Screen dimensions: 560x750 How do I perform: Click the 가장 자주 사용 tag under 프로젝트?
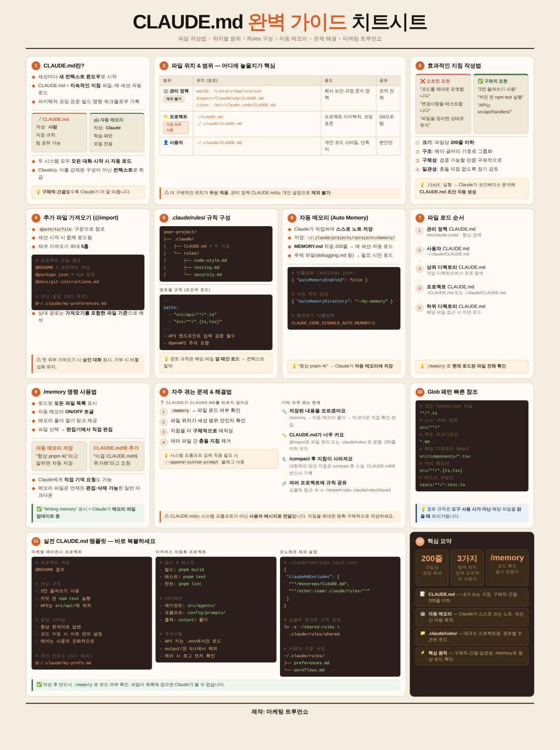pyautogui.click(x=176, y=127)
